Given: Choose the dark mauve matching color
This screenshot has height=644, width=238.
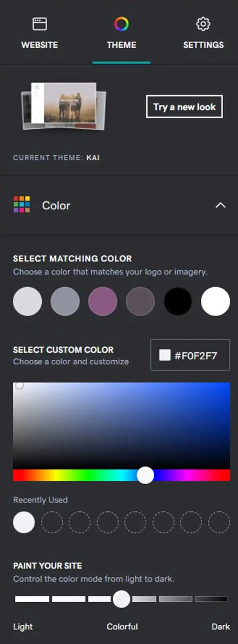Looking at the screenshot, I should click(x=140, y=301).
